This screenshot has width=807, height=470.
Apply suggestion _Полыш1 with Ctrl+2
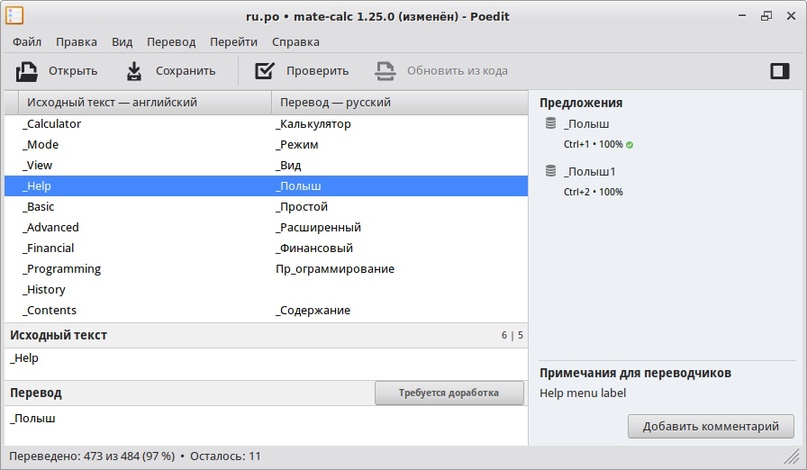coord(590,171)
